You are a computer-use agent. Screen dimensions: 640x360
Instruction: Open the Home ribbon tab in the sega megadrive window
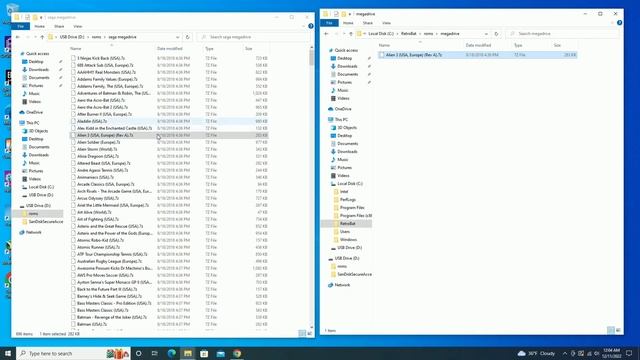(x=40, y=27)
